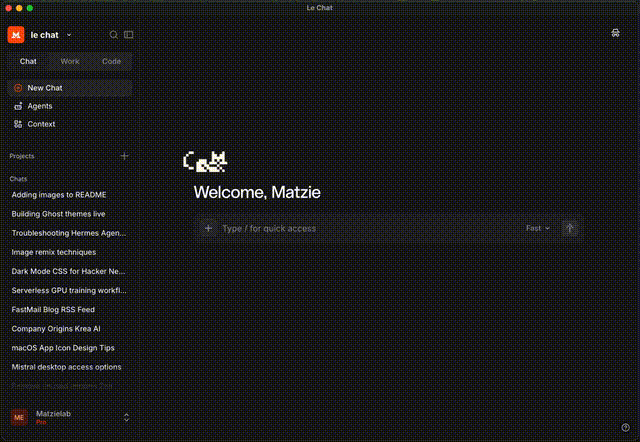This screenshot has width=640, height=442.
Task: Open chat 'Troubleshooting Hermes Agen...'
Action: (x=69, y=233)
